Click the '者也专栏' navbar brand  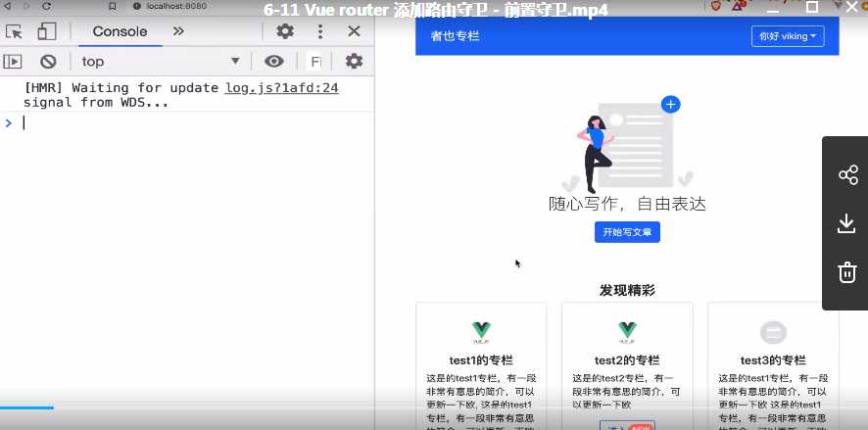click(455, 36)
